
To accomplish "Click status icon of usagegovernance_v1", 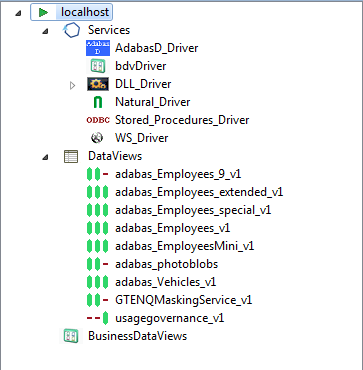I will [97, 318].
